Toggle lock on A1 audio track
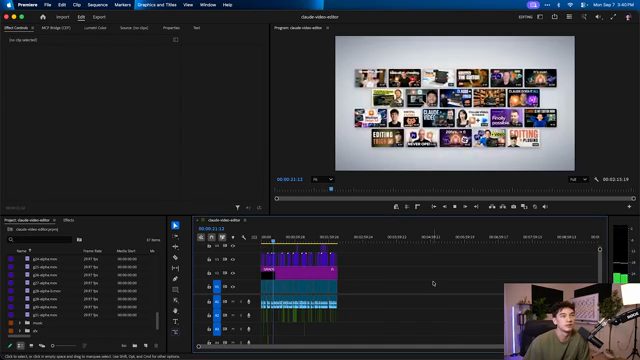This screenshot has width=640, height=360. click(209, 302)
